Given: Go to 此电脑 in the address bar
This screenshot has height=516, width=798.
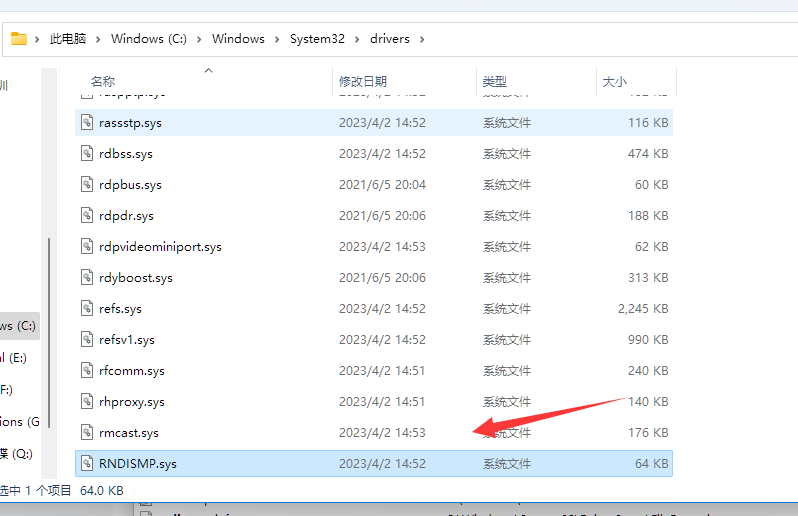Looking at the screenshot, I should pos(68,39).
